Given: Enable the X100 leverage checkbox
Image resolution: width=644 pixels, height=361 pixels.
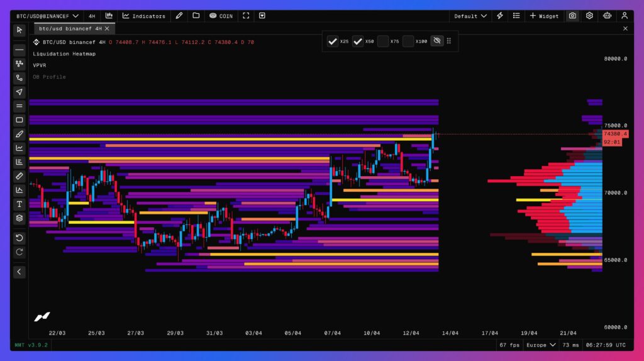Looking at the screenshot, I should pos(409,42).
